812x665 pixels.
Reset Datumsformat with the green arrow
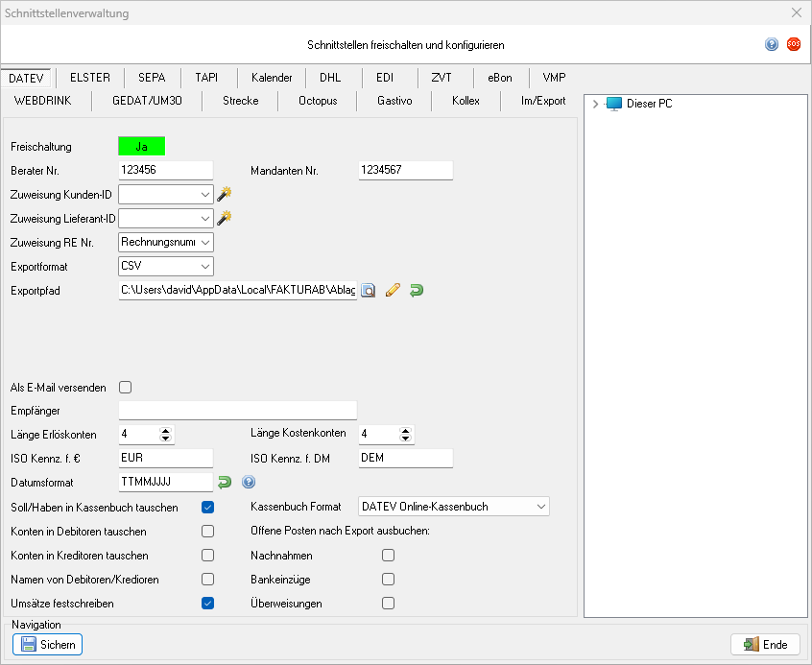225,482
